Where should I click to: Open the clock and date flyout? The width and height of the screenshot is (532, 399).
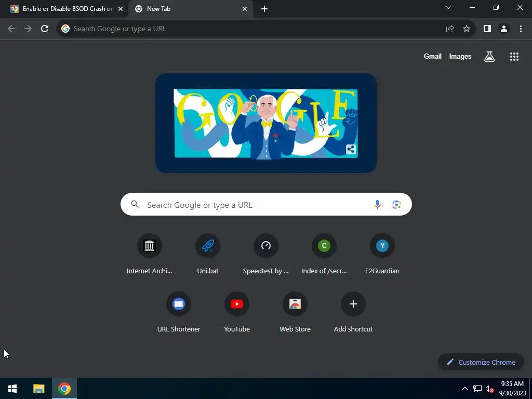point(513,389)
